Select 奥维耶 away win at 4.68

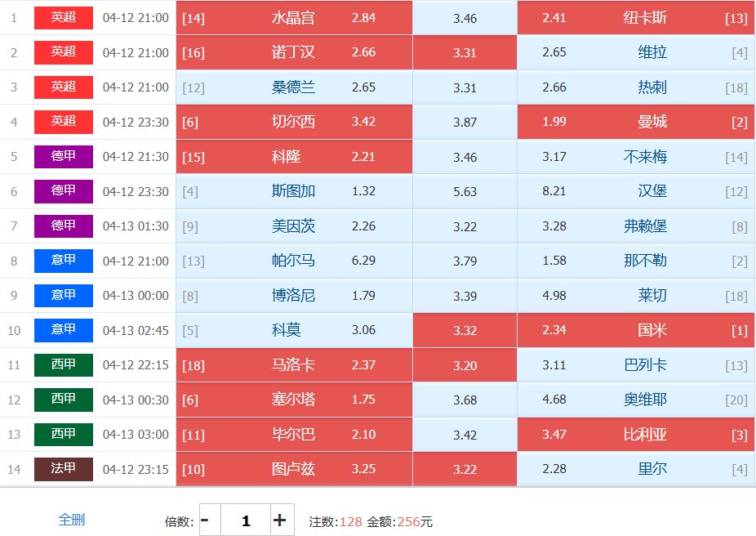pyautogui.click(x=635, y=400)
